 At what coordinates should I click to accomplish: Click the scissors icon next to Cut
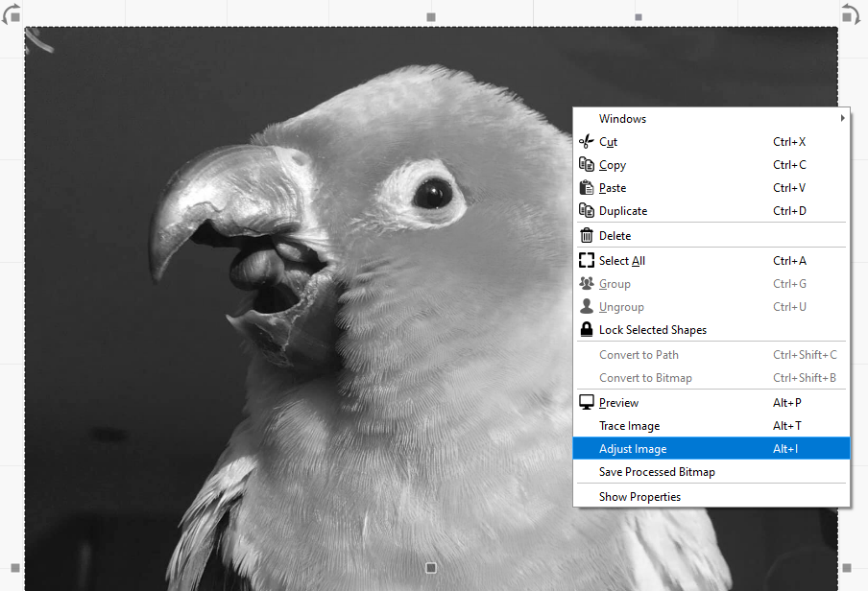[586, 142]
